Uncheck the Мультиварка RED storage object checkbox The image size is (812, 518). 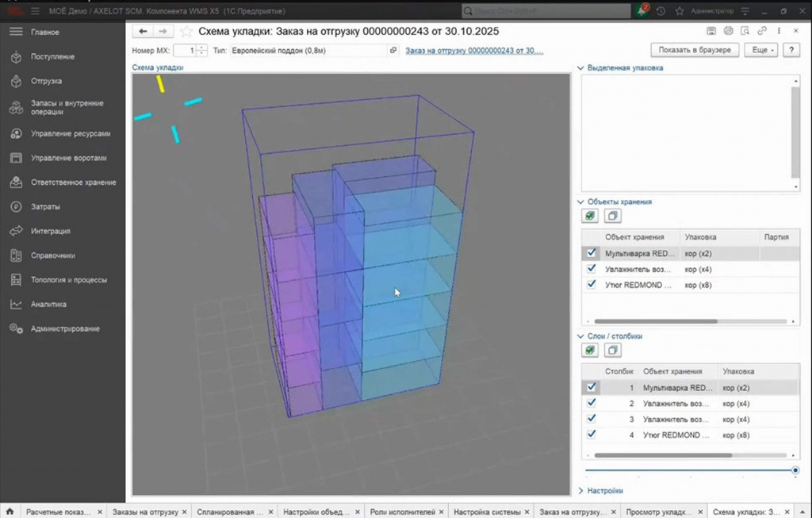[592, 253]
